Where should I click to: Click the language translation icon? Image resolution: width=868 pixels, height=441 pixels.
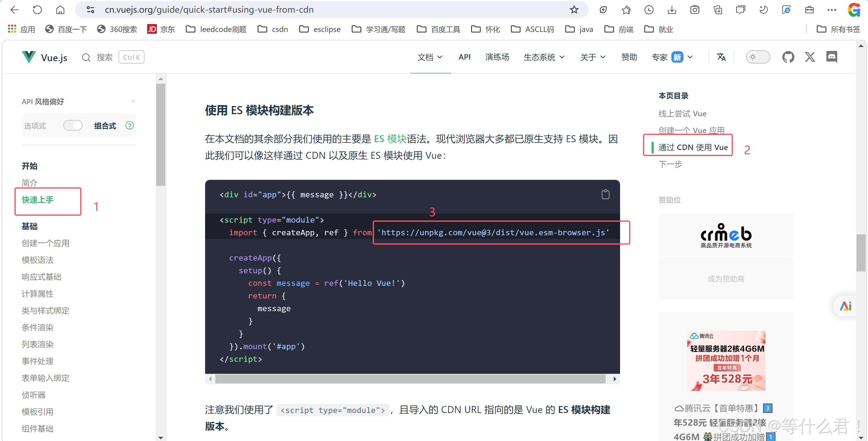(721, 57)
